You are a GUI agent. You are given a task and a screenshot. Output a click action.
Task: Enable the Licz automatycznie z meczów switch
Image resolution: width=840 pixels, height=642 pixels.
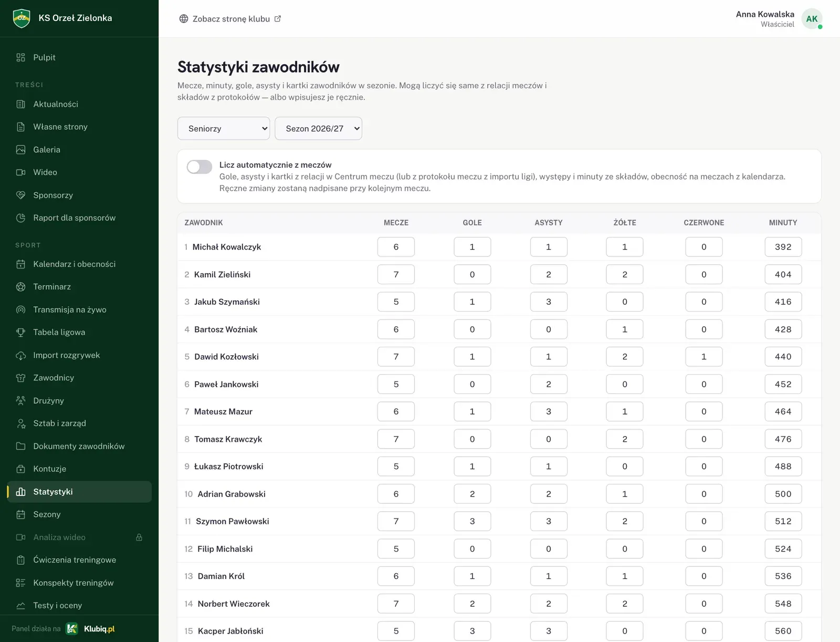coord(199,167)
